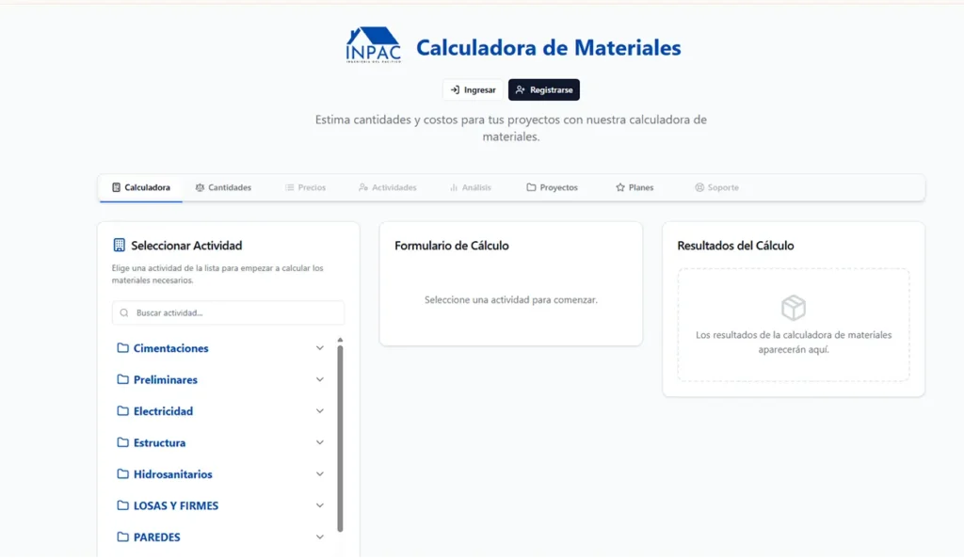Expand the Hidrosanitarios section
Image resolution: width=964 pixels, height=560 pixels.
[x=319, y=473]
